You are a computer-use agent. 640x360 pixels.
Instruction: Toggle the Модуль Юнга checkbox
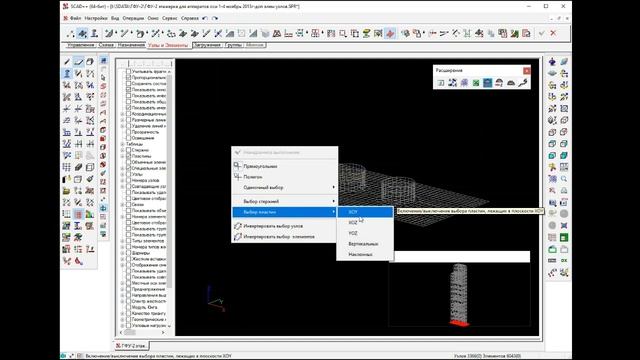pos(129,307)
